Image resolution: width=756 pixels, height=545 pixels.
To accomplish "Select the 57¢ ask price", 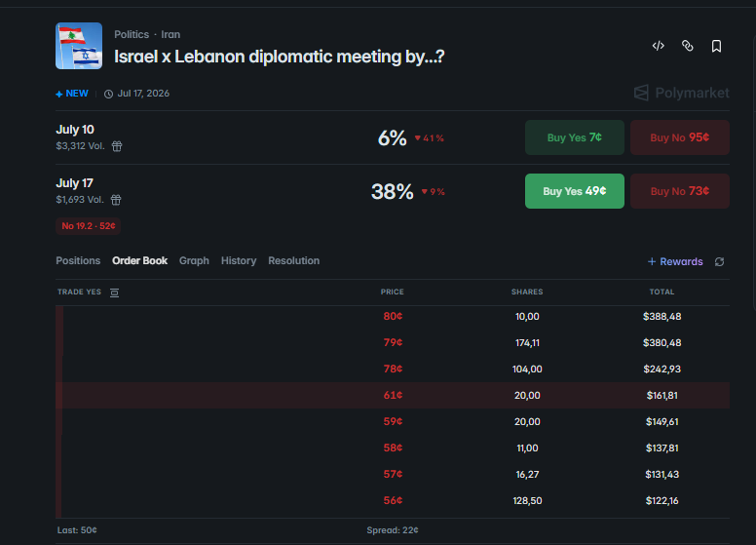I will tap(393, 474).
